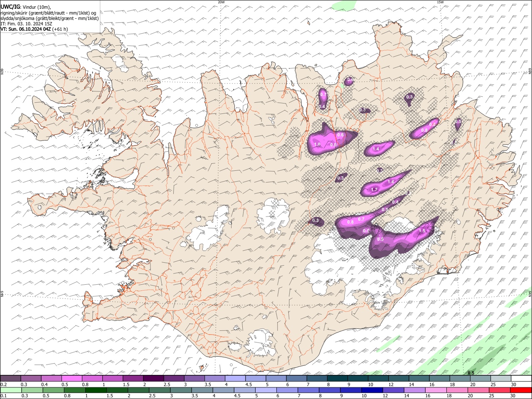The width and height of the screenshot is (532, 399).
Task: Select the pink snow legend swatch for 0.5 mm
Action: (71, 378)
